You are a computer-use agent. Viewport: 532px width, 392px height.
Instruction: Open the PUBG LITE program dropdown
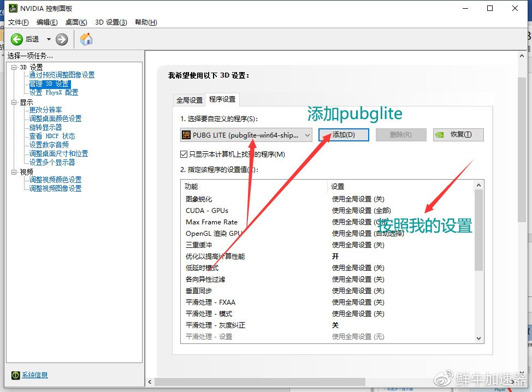coord(307,134)
